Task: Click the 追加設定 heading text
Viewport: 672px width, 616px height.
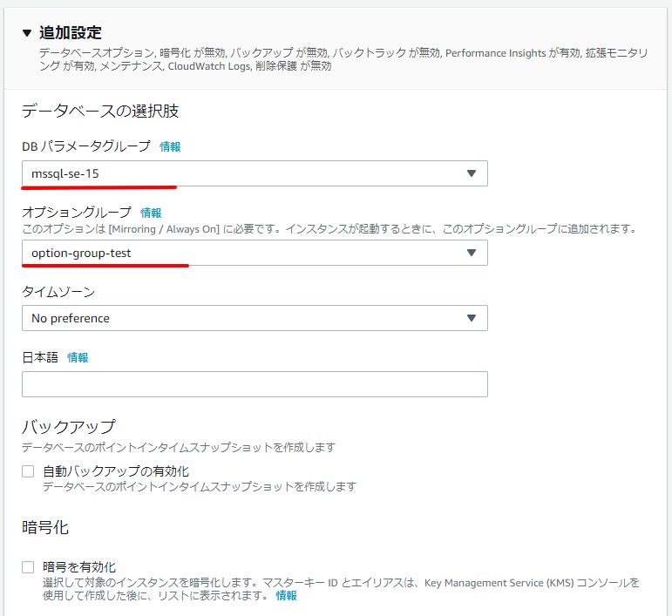Action: pos(71,33)
